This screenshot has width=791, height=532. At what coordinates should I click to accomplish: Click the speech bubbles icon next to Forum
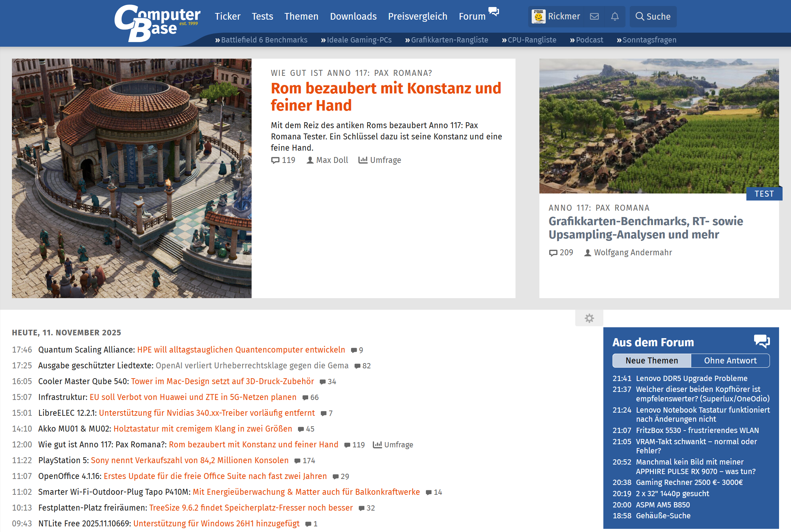494,12
